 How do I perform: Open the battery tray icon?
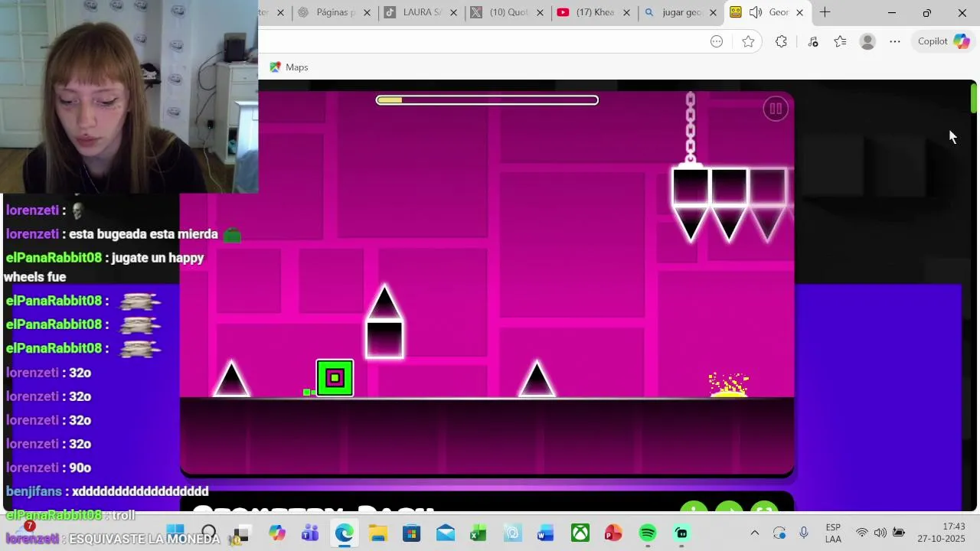898,533
